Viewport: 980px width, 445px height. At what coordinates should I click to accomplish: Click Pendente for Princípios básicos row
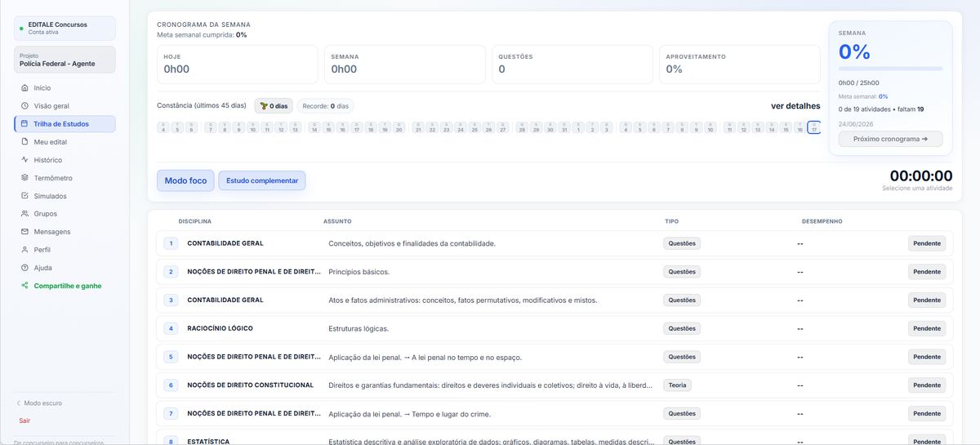927,272
